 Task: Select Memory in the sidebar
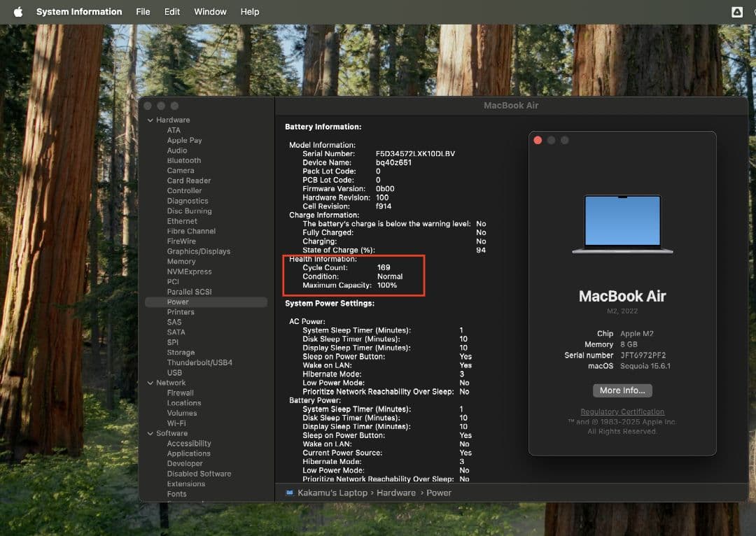click(181, 261)
